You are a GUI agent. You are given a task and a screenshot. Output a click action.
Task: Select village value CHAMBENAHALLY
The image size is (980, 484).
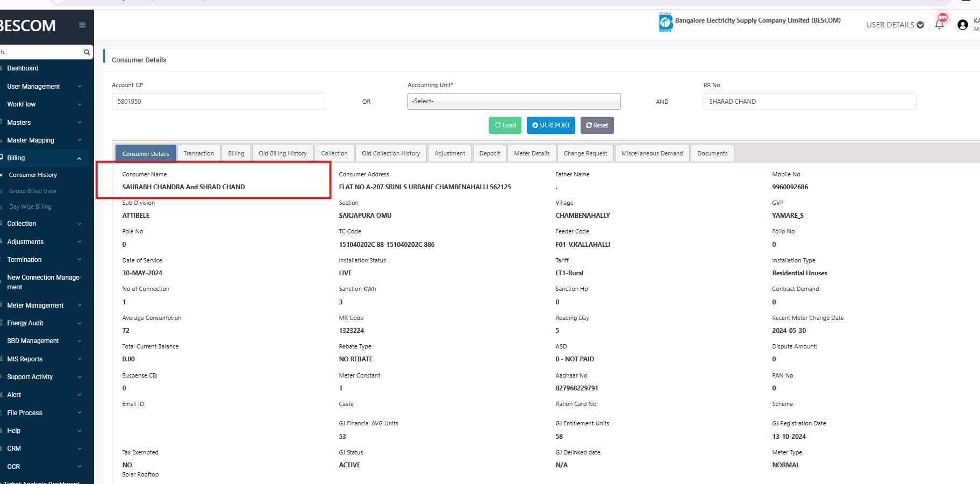[x=583, y=216]
